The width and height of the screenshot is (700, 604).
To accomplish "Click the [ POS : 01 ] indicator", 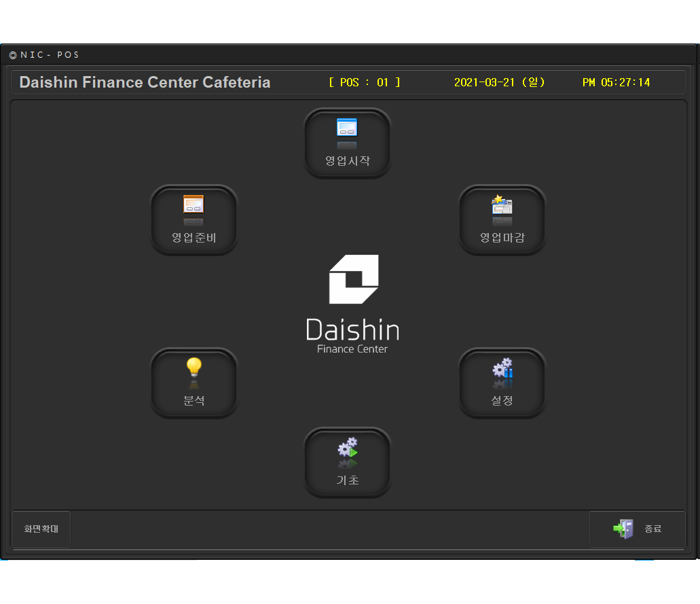I will tap(365, 82).
